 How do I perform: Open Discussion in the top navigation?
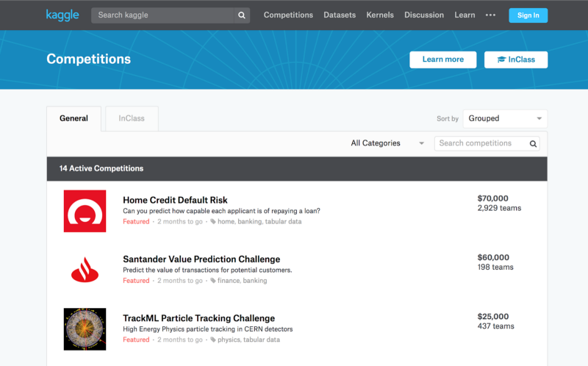(424, 15)
